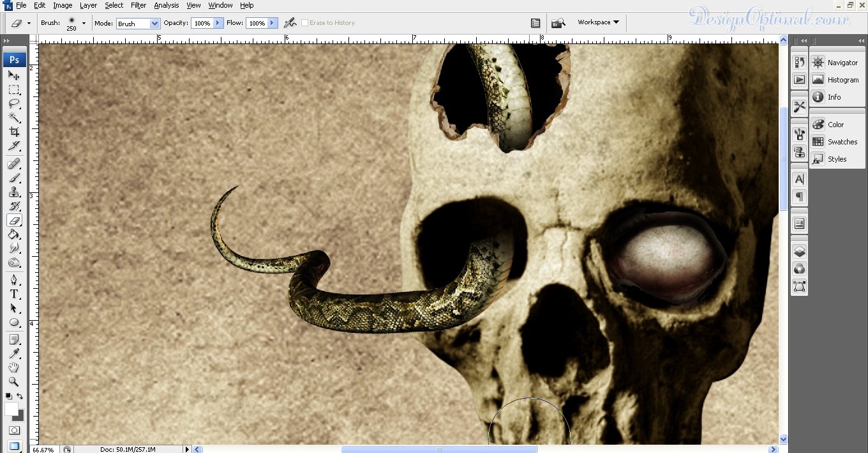
Task: Toggle Quick Mask mode
Action: click(x=14, y=430)
